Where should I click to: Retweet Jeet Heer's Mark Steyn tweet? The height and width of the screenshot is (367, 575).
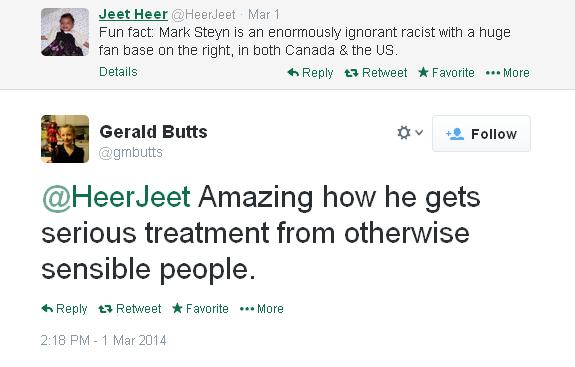point(376,73)
